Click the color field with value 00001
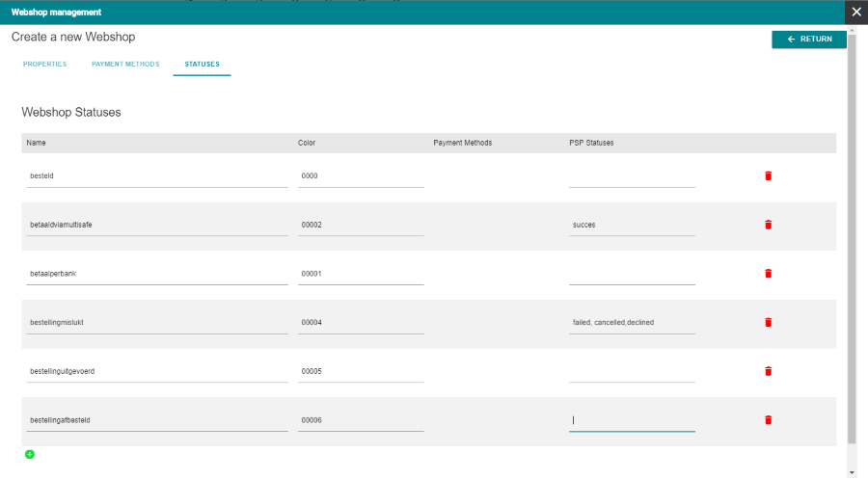This screenshot has width=868, height=480. point(361,274)
